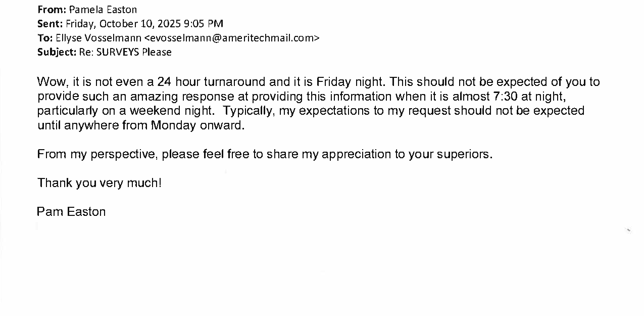The height and width of the screenshot is (317, 644).
Task: Click the Subject: header label
Action: (57, 52)
